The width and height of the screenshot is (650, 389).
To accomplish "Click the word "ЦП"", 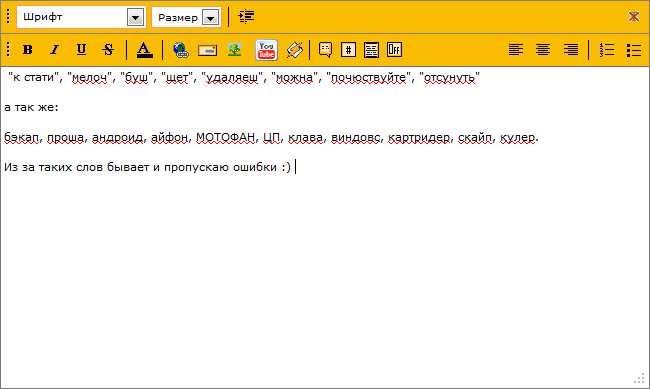I will [272, 137].
